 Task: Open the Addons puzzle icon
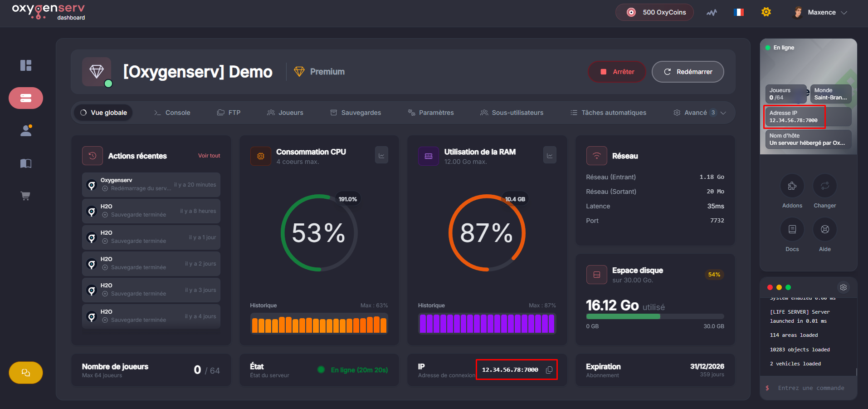coord(792,186)
